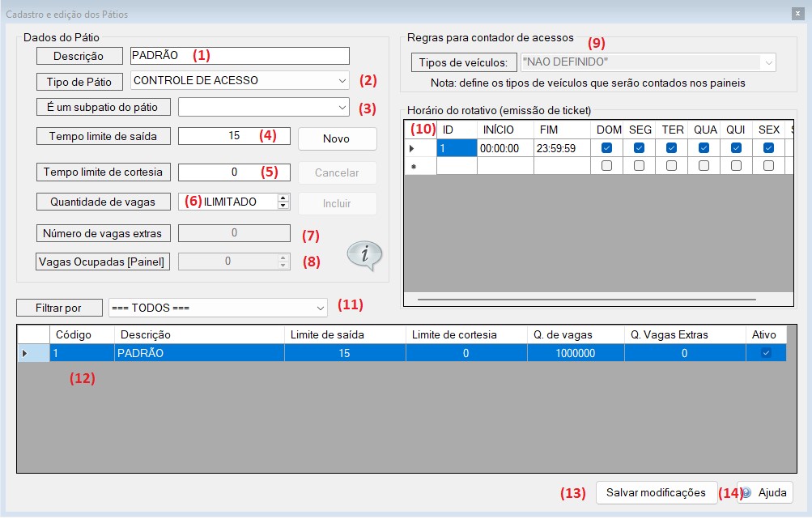The width and height of the screenshot is (812, 519).
Task: Uncheck TER checkbox in schedule row 1
Action: pyautogui.click(x=671, y=148)
